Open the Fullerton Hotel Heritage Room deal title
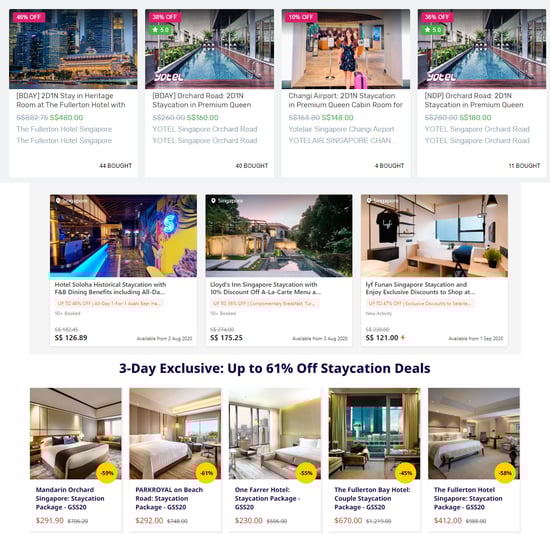The height and width of the screenshot is (535, 550). pos(71,100)
